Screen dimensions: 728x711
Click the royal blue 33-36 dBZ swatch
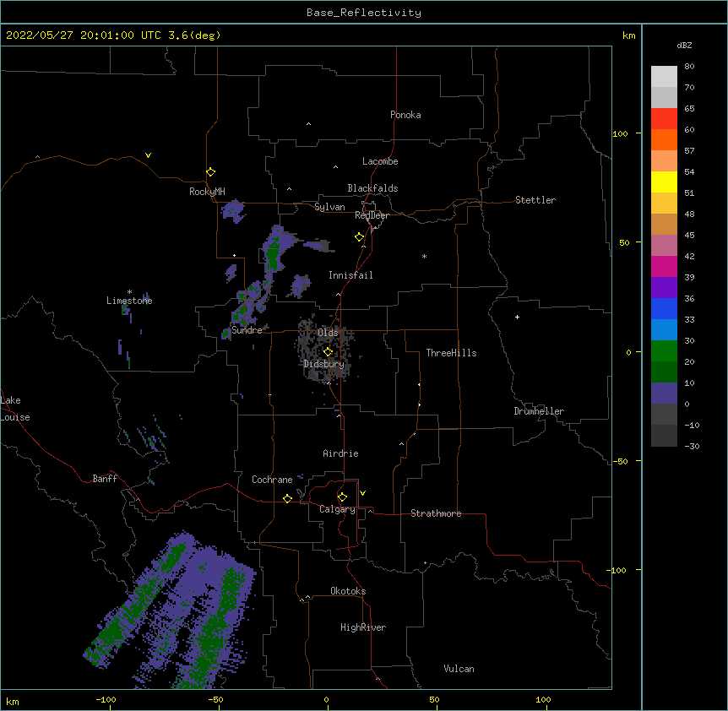pos(664,308)
